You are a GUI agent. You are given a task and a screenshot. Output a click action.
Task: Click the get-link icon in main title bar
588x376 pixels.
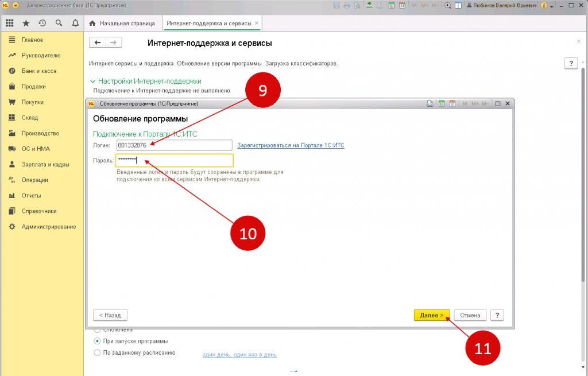[x=369, y=5]
